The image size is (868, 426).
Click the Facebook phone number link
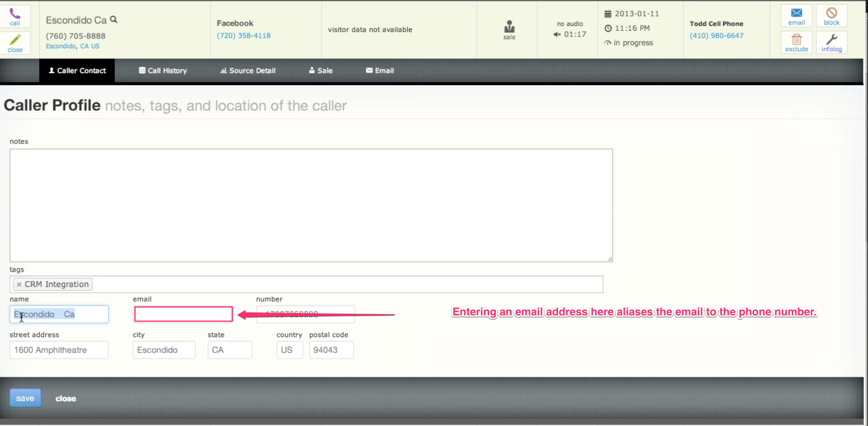point(243,36)
